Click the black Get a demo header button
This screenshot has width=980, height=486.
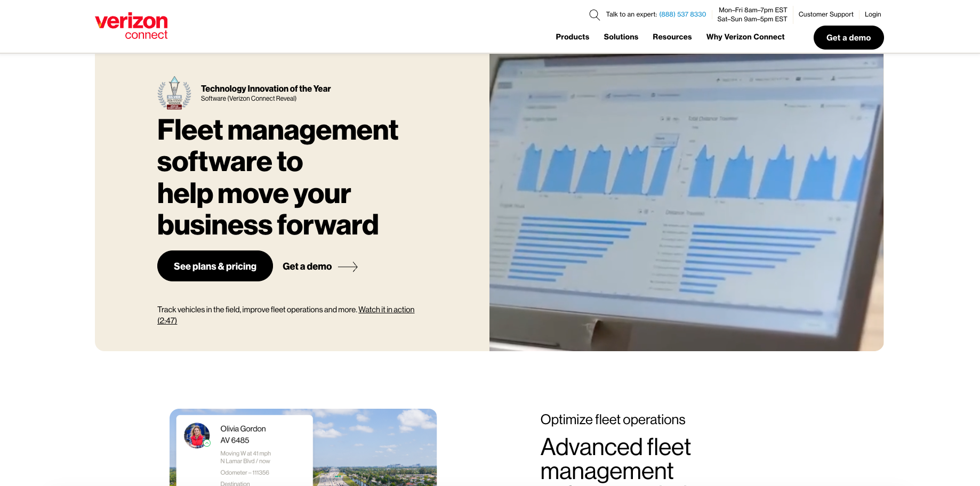point(848,38)
